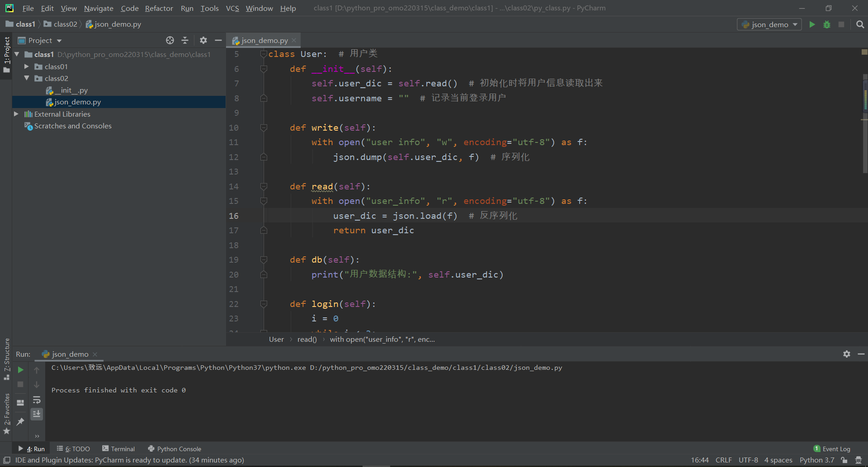This screenshot has width=868, height=467.
Task: Open the Refactor menu
Action: [159, 8]
